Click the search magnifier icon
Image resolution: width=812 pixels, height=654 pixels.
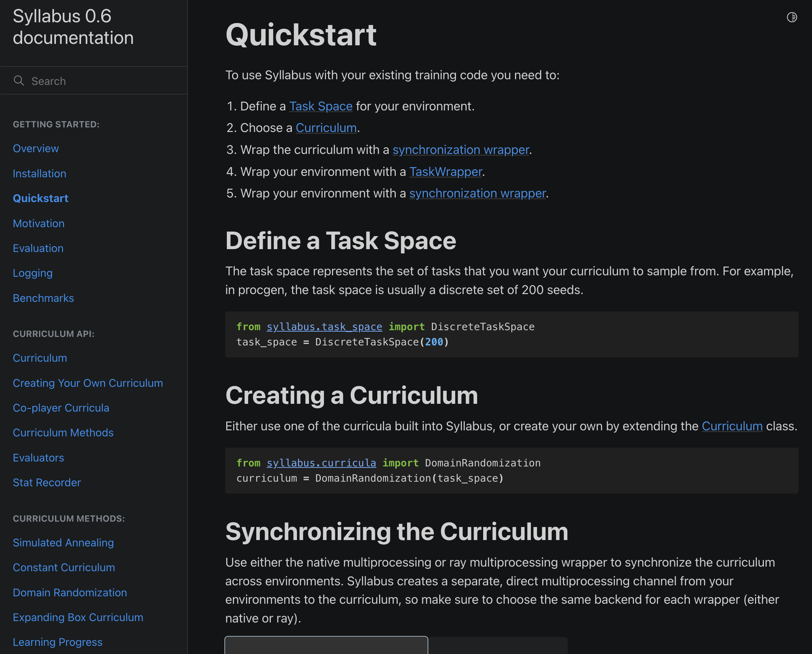pos(18,81)
